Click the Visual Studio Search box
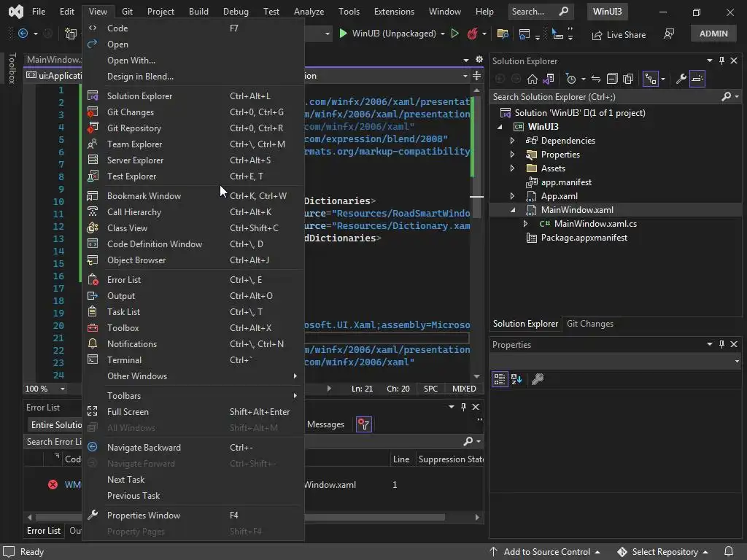 (540, 12)
